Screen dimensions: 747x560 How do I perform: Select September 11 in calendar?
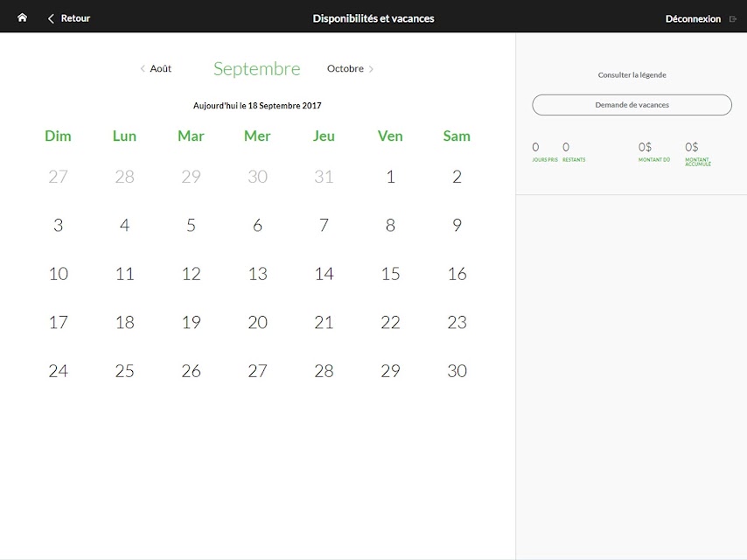[x=124, y=274]
